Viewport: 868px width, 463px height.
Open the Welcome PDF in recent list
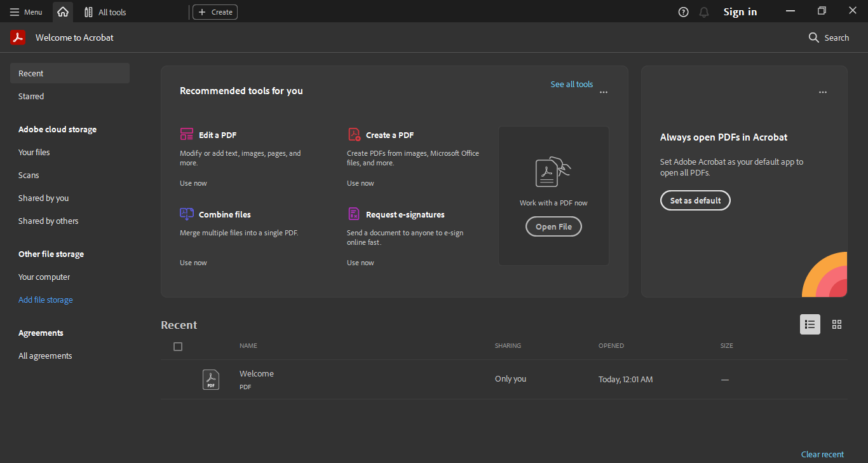[257, 374]
